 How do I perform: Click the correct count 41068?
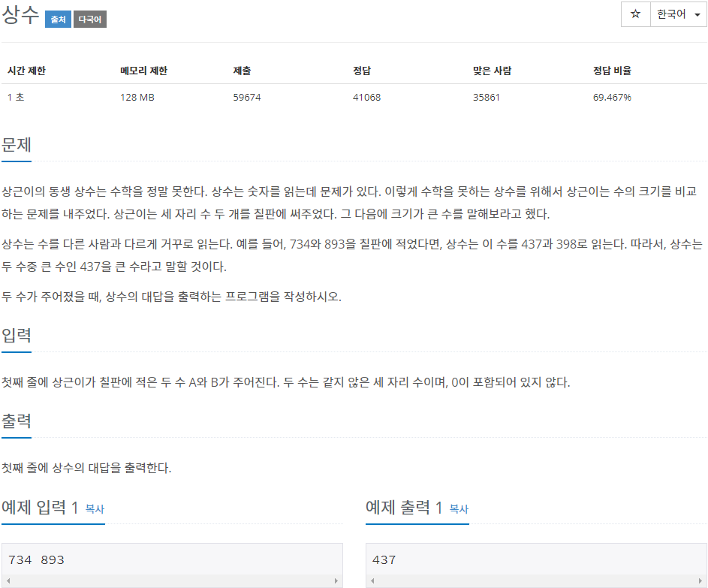coord(366,97)
